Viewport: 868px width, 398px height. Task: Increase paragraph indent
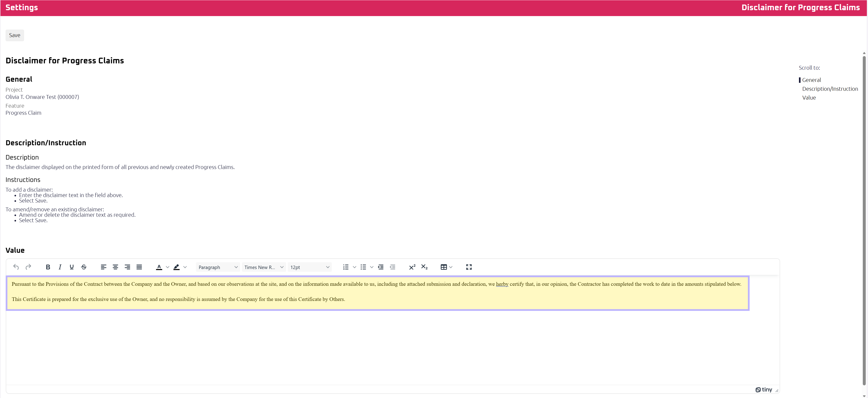[x=381, y=267]
